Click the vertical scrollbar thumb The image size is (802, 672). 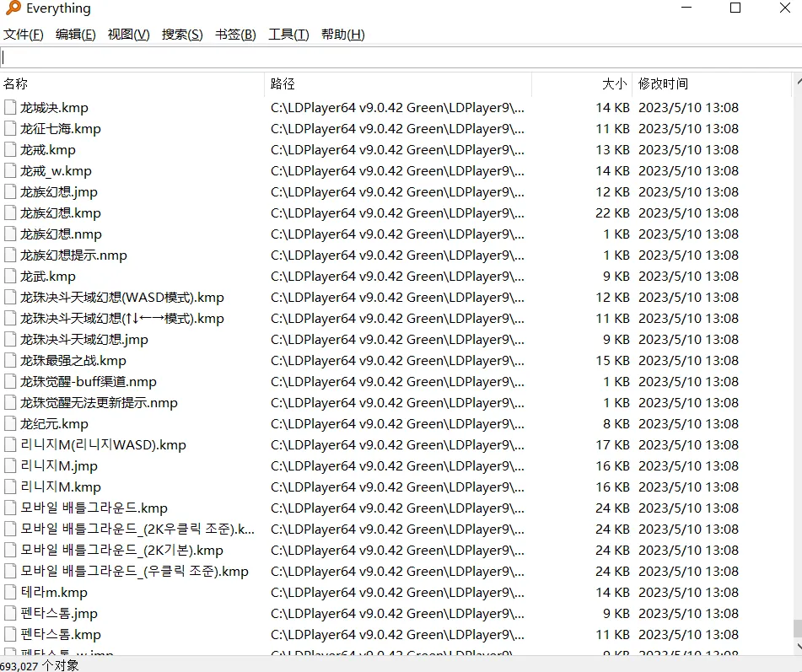(798, 628)
